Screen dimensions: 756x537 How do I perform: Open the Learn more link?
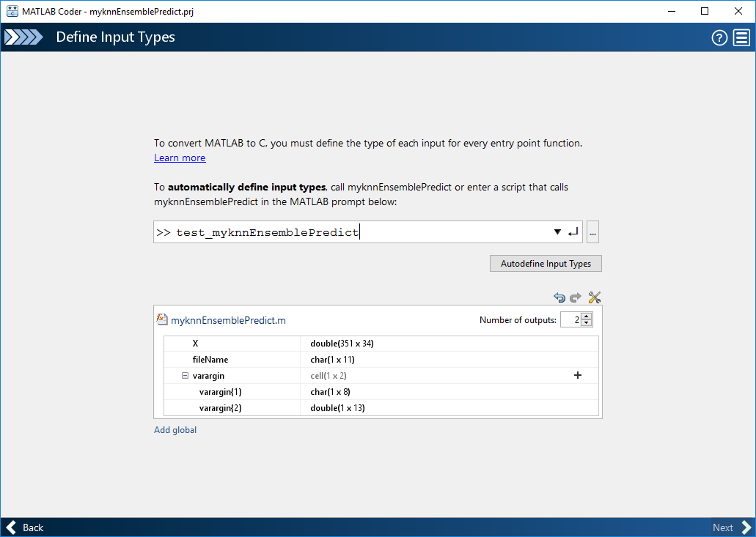(x=180, y=158)
